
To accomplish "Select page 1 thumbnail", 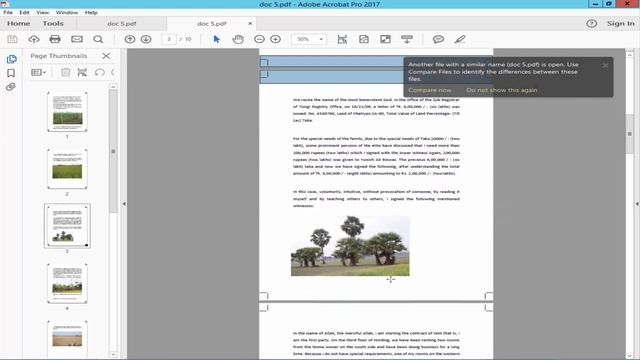I will click(x=67, y=111).
